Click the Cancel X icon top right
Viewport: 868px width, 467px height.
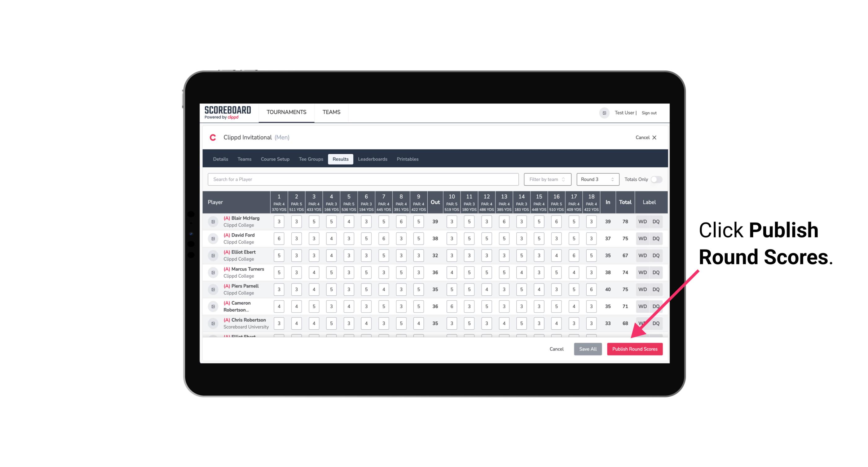pyautogui.click(x=654, y=137)
